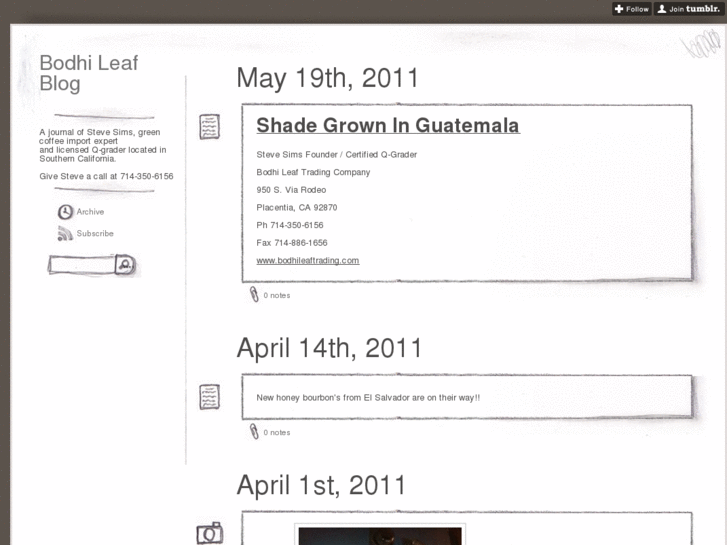Click the Archive clock icon

pyautogui.click(x=65, y=212)
